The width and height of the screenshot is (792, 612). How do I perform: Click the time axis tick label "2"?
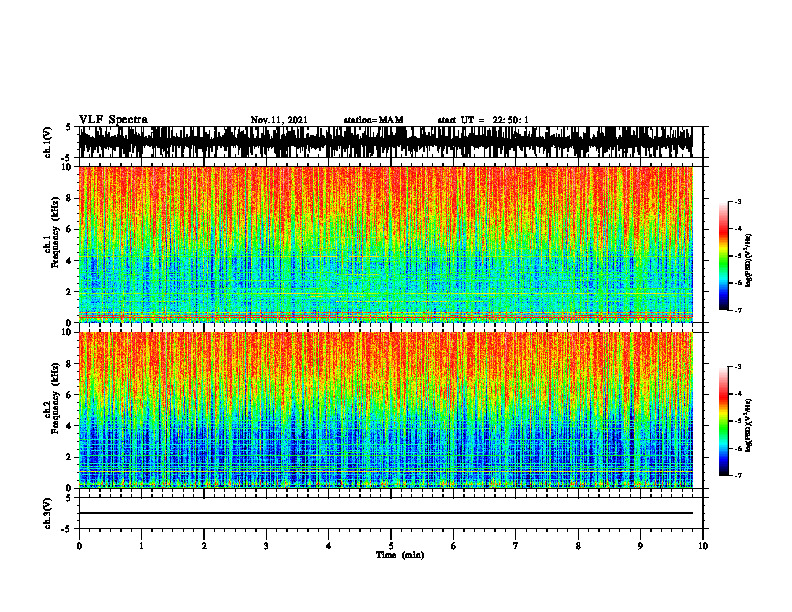[x=204, y=546]
